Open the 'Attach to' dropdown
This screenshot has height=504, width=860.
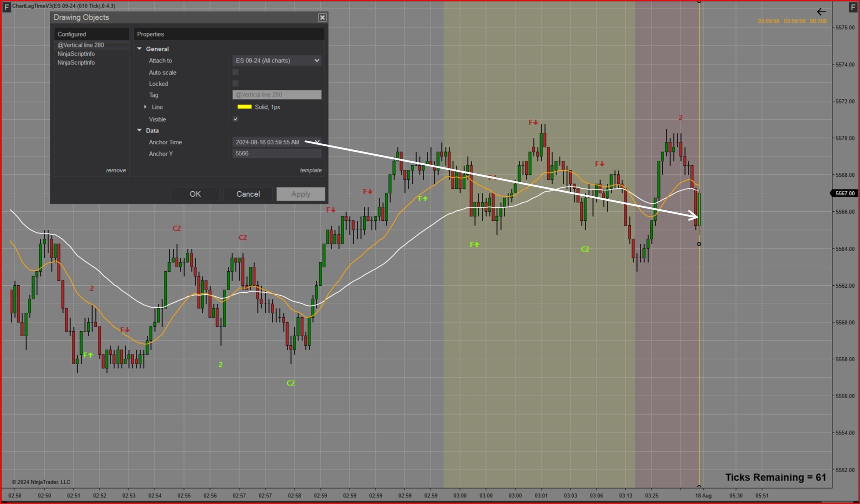277,60
